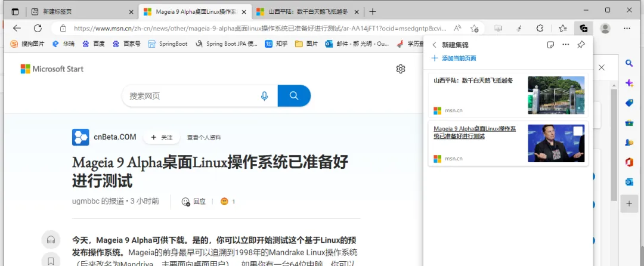The width and height of the screenshot is (644, 266).
Task: Open the SpringBoot bookmark
Action: [168, 44]
